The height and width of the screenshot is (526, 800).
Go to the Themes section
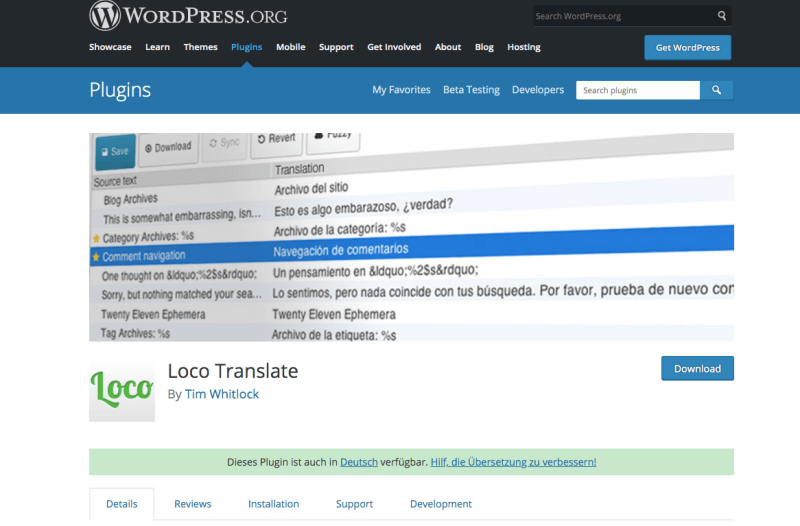(201, 47)
